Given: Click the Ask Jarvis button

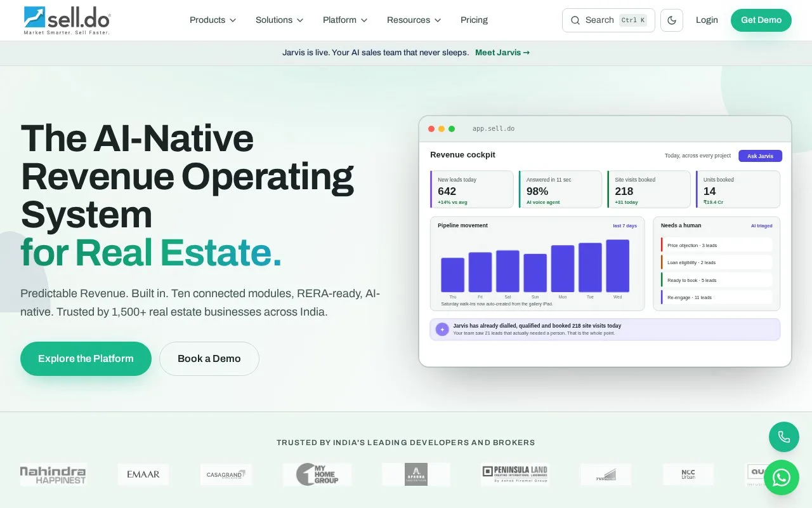Looking at the screenshot, I should (x=760, y=156).
